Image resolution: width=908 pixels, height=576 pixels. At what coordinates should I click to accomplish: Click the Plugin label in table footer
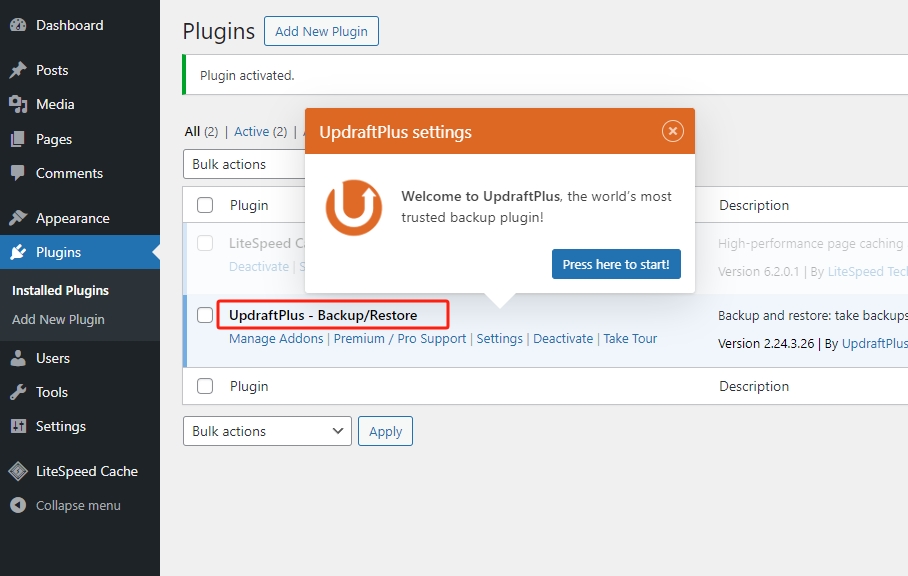(249, 386)
